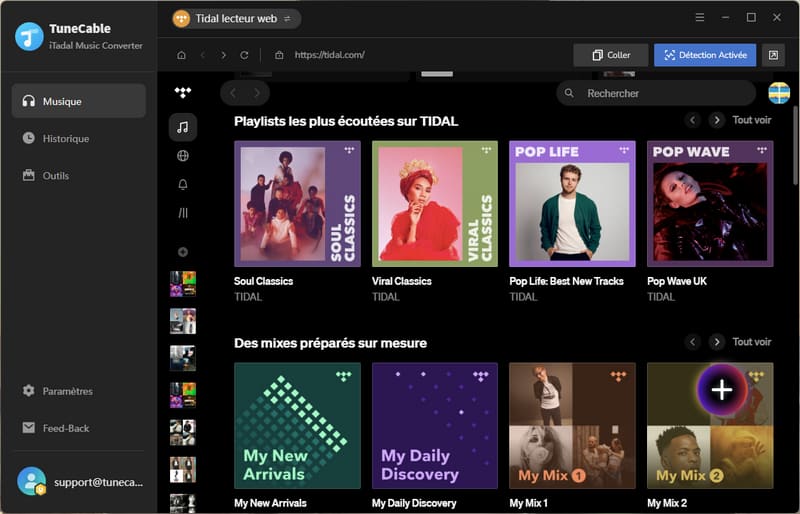Open the My Daily Discovery mix cover
This screenshot has width=800, height=514.
click(x=435, y=426)
